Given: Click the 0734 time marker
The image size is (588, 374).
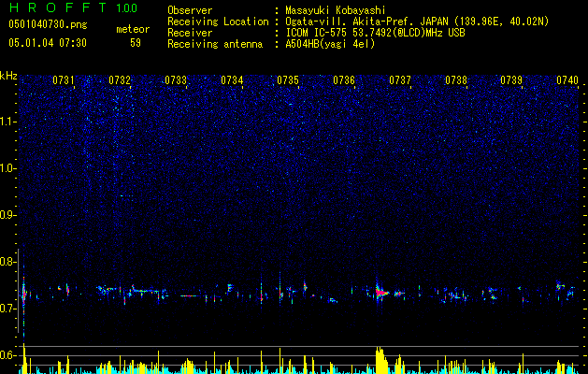Looking at the screenshot, I should pyautogui.click(x=232, y=79).
